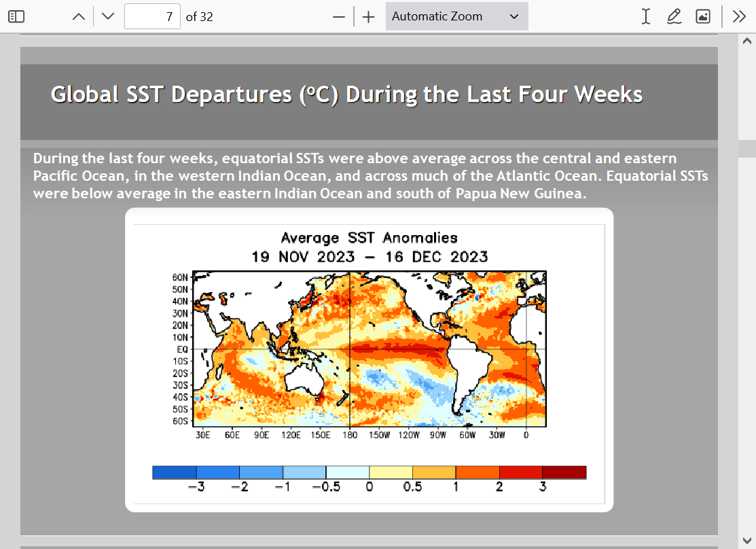The height and width of the screenshot is (549, 756).
Task: Click the pale yellow 0 to 0.5 swatch
Action: coord(391,472)
